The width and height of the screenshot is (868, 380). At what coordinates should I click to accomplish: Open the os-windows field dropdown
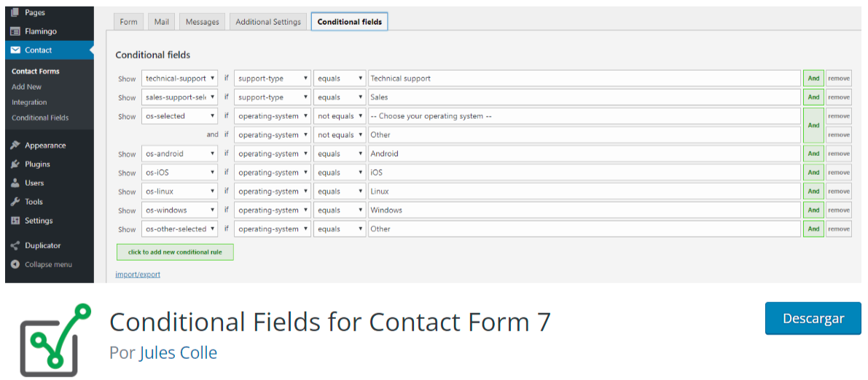pos(179,210)
